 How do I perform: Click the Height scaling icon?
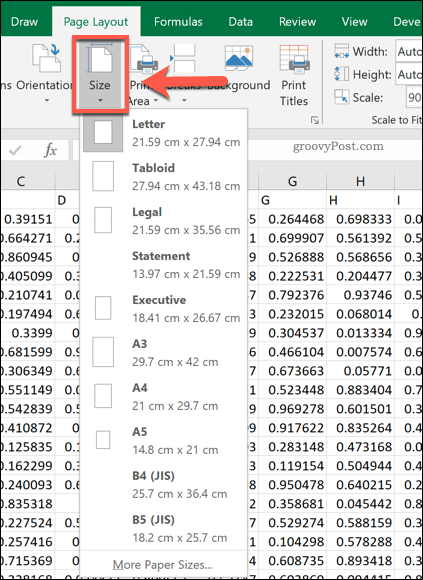point(342,74)
